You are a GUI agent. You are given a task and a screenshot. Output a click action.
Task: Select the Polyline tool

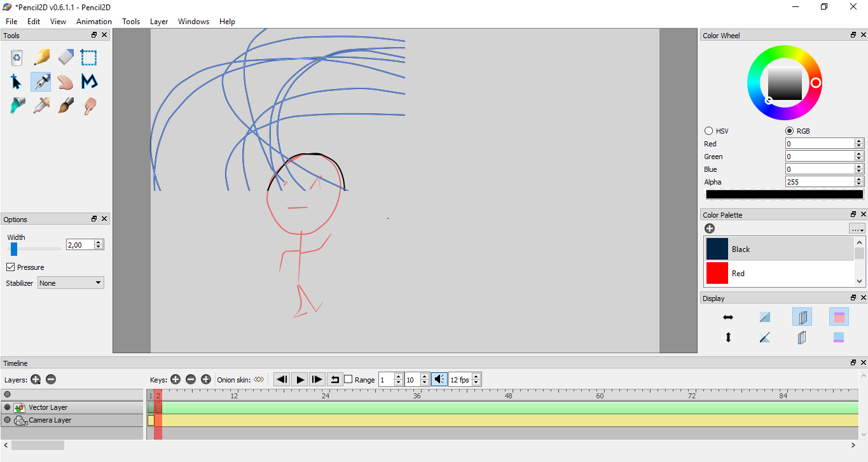(x=89, y=82)
